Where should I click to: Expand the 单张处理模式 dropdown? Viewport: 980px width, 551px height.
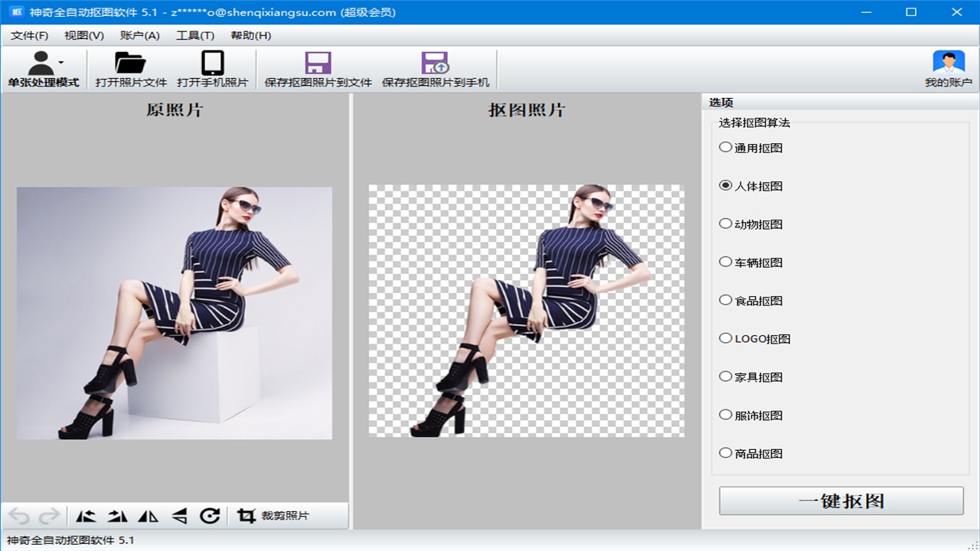coord(61,62)
